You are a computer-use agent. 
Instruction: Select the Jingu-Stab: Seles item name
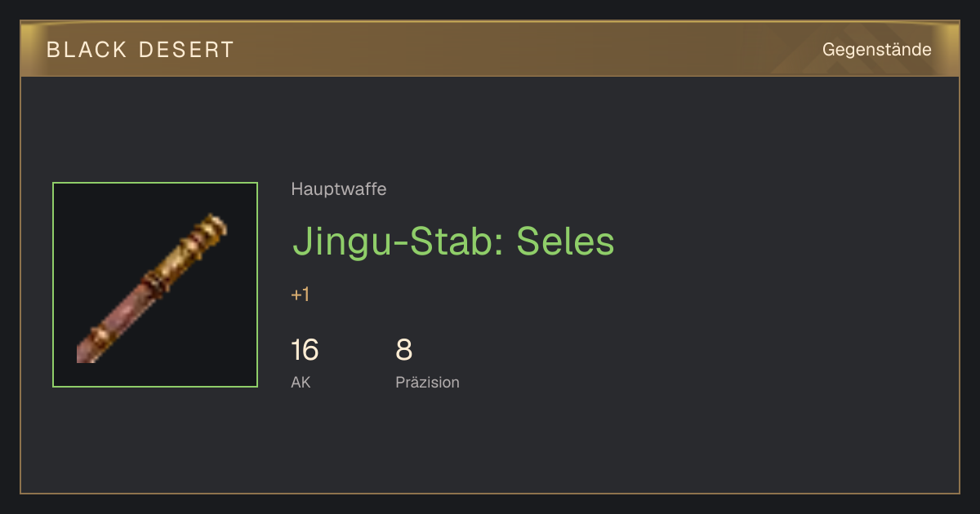(453, 241)
